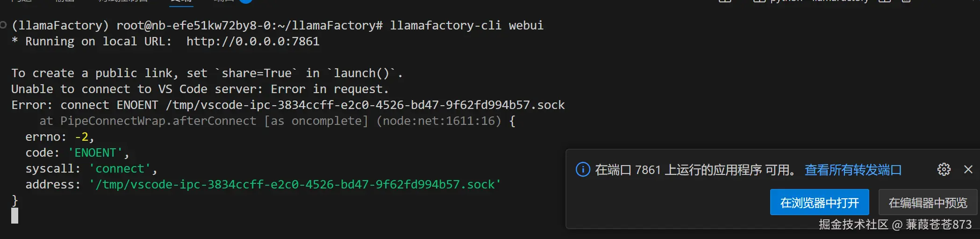Click the 'ENOENT' code value text
Screen dimensions: 980x239
[95, 153]
